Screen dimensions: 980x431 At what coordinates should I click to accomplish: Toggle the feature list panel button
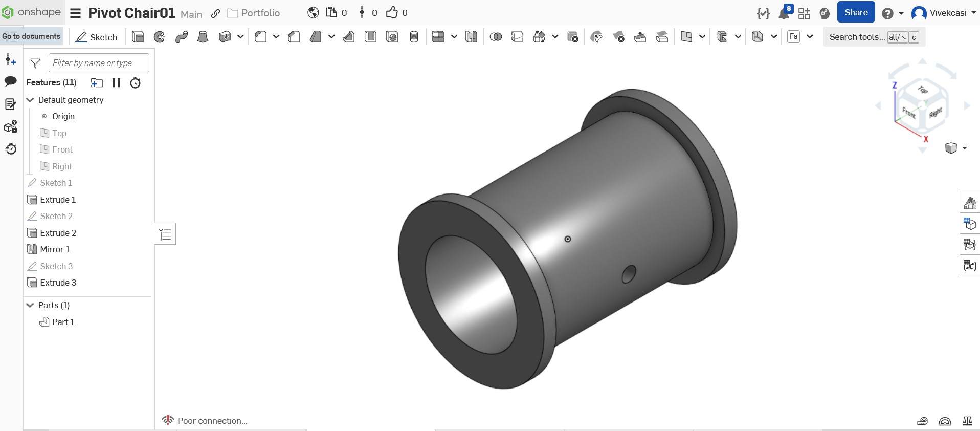165,234
